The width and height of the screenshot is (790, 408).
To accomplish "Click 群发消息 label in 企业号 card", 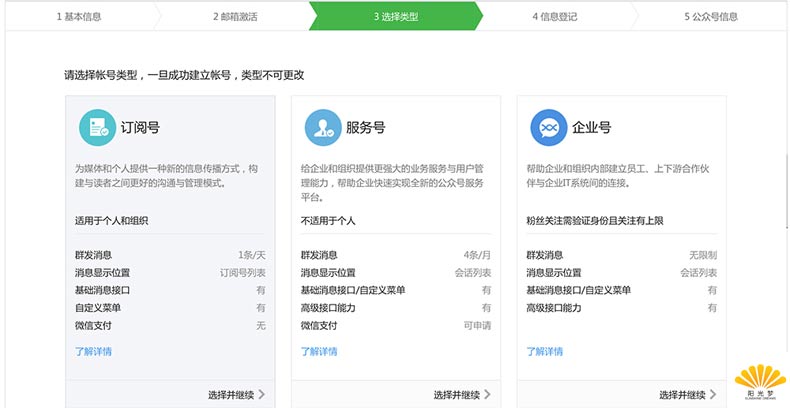I will point(545,255).
